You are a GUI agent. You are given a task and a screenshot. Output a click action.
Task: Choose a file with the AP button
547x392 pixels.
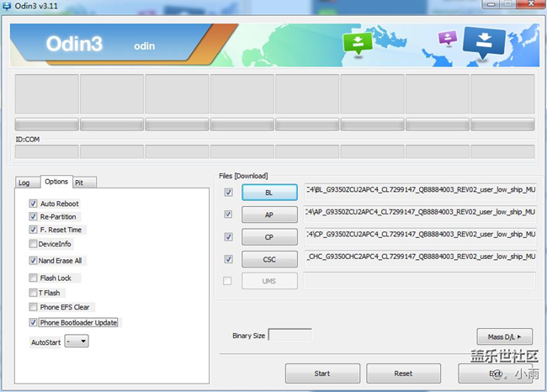pos(269,215)
